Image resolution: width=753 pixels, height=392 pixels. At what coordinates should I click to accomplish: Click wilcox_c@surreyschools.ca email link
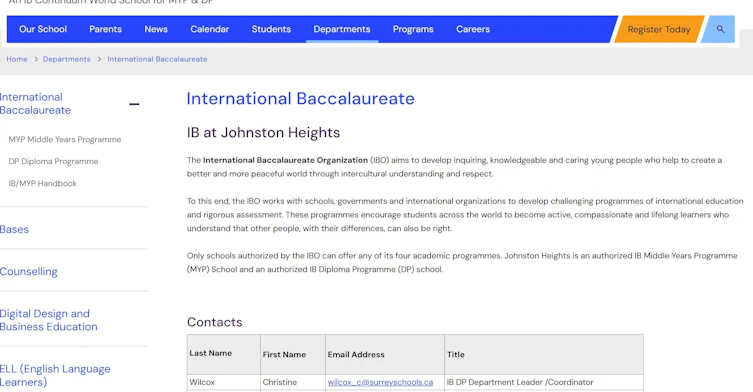380,382
